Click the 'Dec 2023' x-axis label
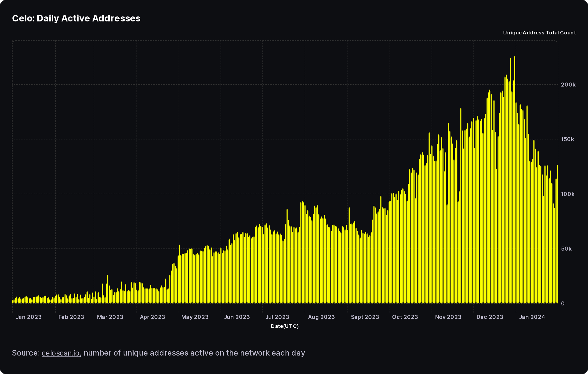 tap(490, 317)
